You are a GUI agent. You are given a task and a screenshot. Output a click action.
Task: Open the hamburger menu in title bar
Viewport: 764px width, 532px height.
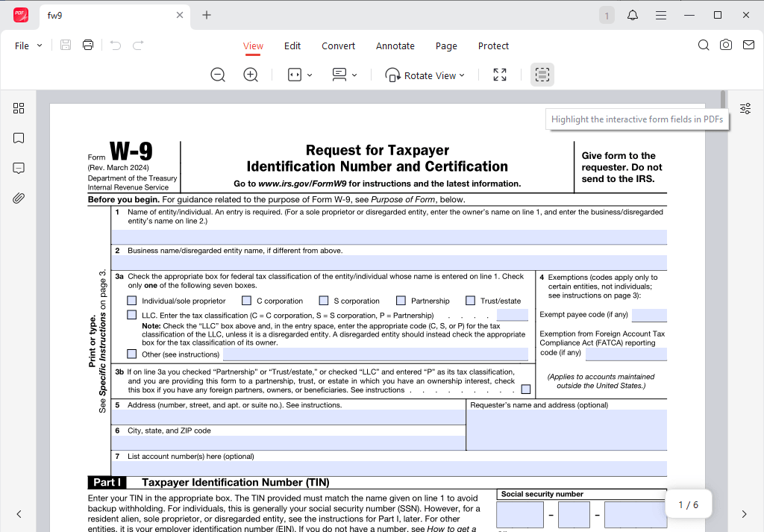[661, 15]
